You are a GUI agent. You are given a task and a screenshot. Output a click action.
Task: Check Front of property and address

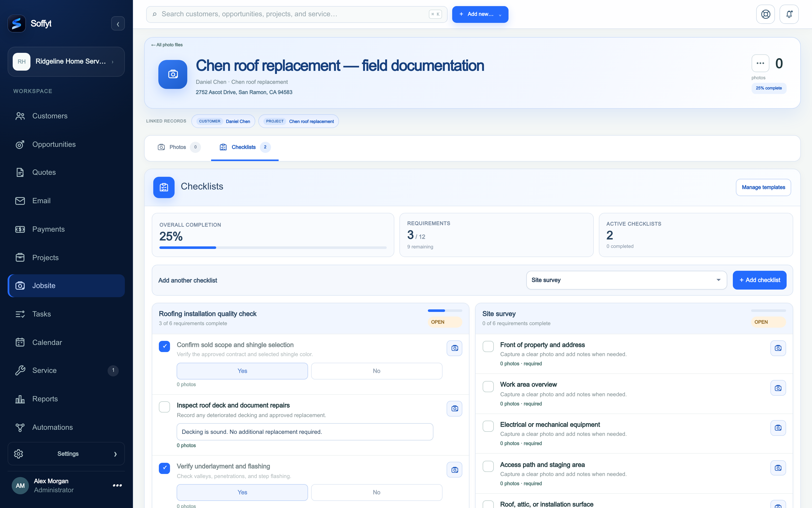(x=488, y=346)
